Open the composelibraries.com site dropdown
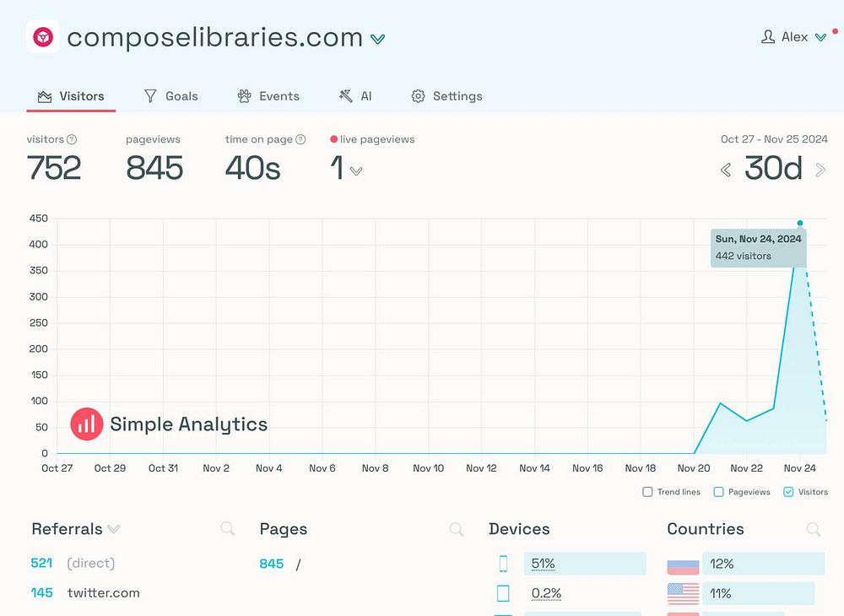This screenshot has width=844, height=616. pos(378,39)
